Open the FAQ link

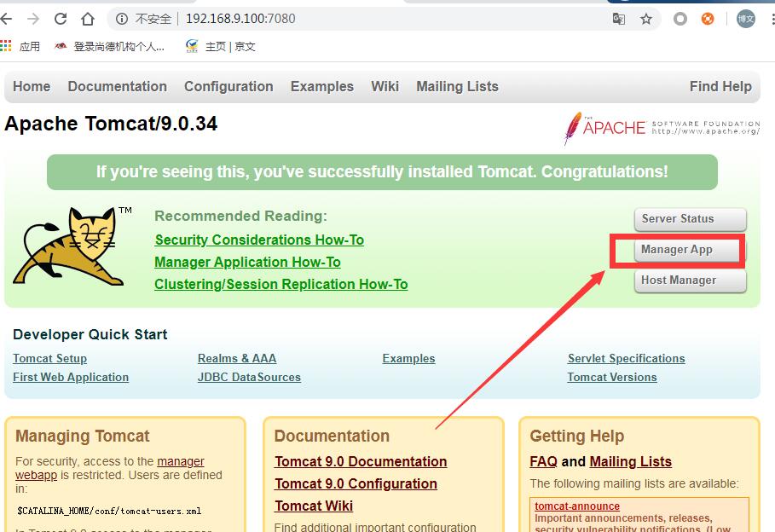point(543,462)
